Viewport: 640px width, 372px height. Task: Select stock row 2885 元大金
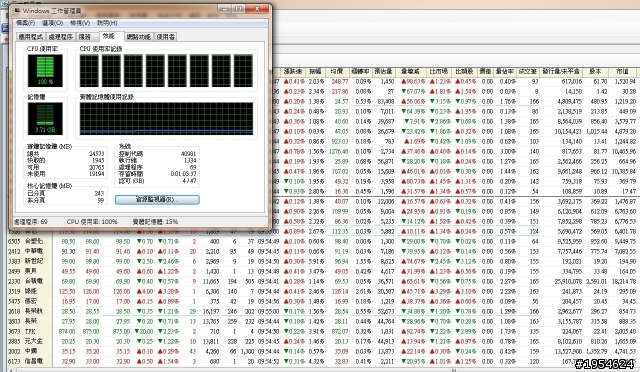(x=322, y=341)
